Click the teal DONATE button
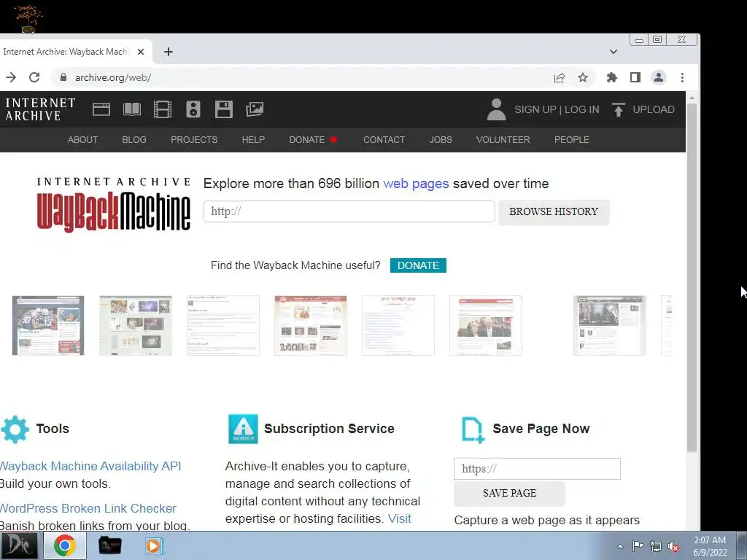 [x=418, y=265]
